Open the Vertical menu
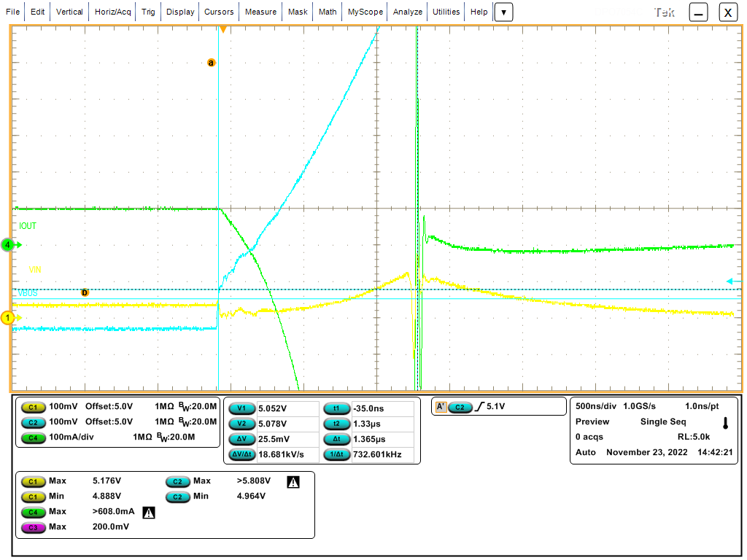747x560 pixels. coord(69,12)
